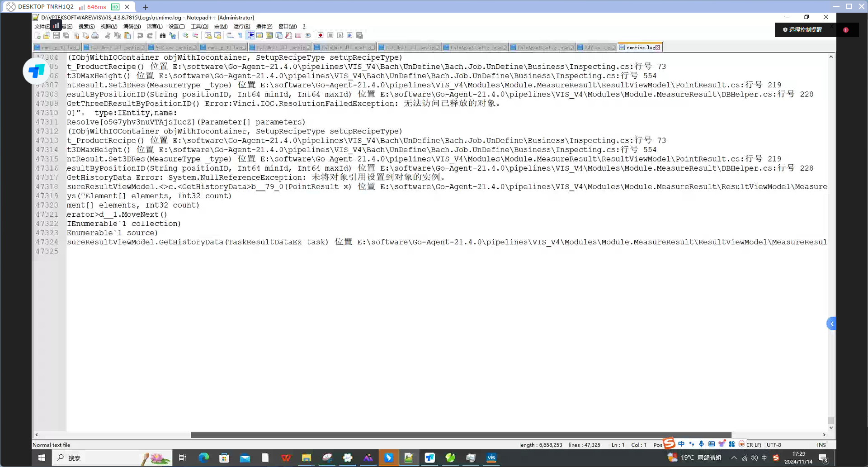
Task: Expand the hidden system tray icons chevron
Action: [734, 458]
